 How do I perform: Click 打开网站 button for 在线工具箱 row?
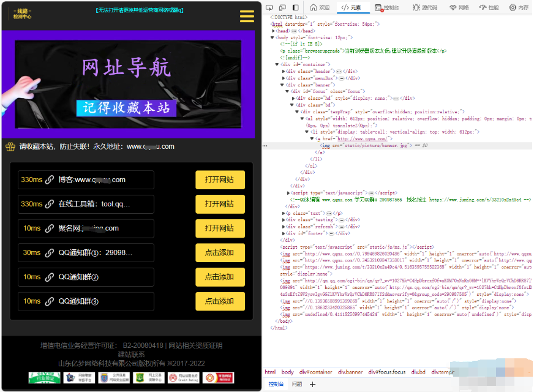(220, 204)
